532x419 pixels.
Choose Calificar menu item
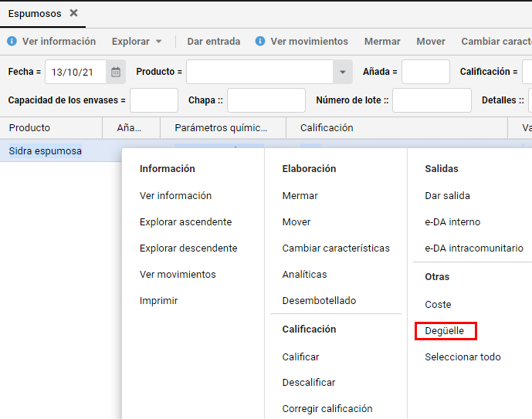[x=300, y=357]
